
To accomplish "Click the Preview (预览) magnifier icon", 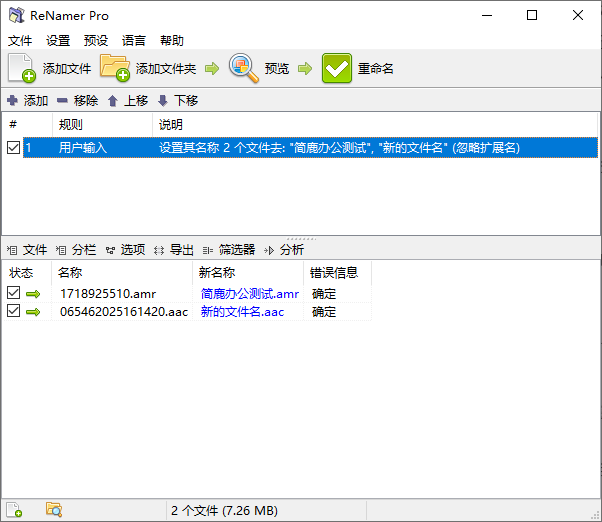I will click(x=243, y=68).
